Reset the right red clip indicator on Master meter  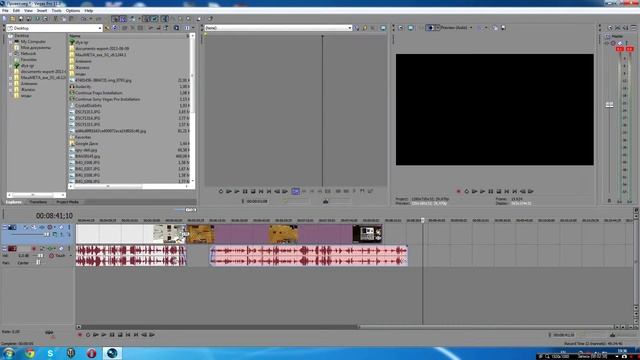[x=630, y=49]
